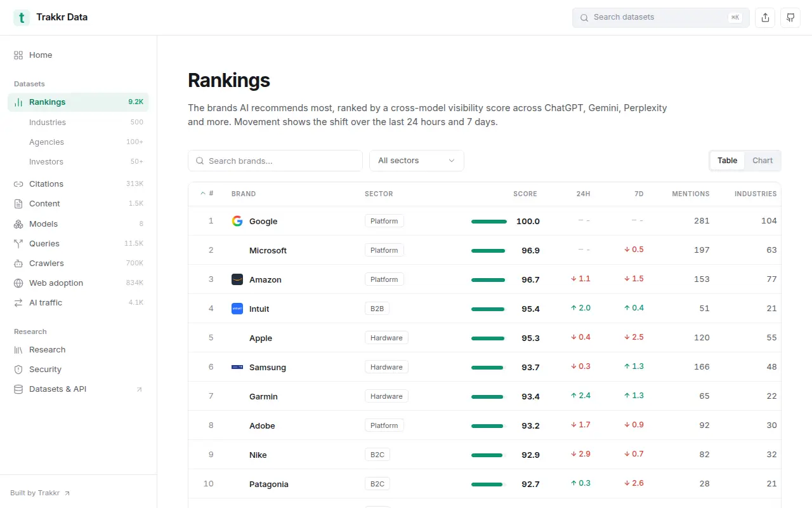This screenshot has width=812, height=508.
Task: Sort by the SECTOR column header
Action: [379, 194]
